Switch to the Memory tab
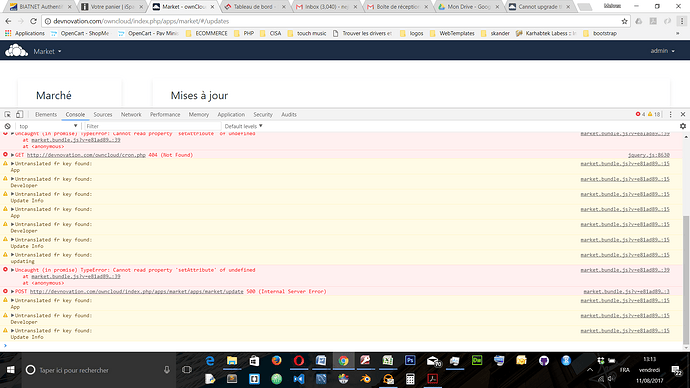Image resolution: width=690 pixels, height=388 pixels. [x=198, y=114]
